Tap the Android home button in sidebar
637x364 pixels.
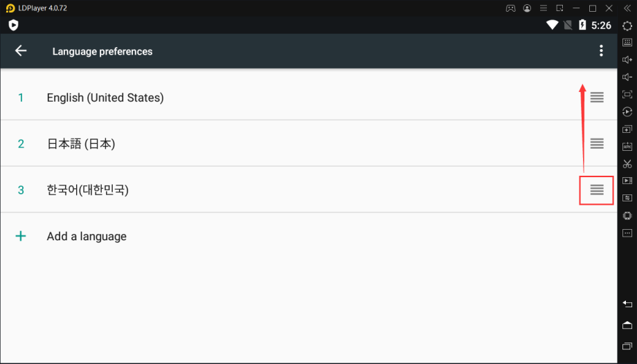tap(627, 325)
